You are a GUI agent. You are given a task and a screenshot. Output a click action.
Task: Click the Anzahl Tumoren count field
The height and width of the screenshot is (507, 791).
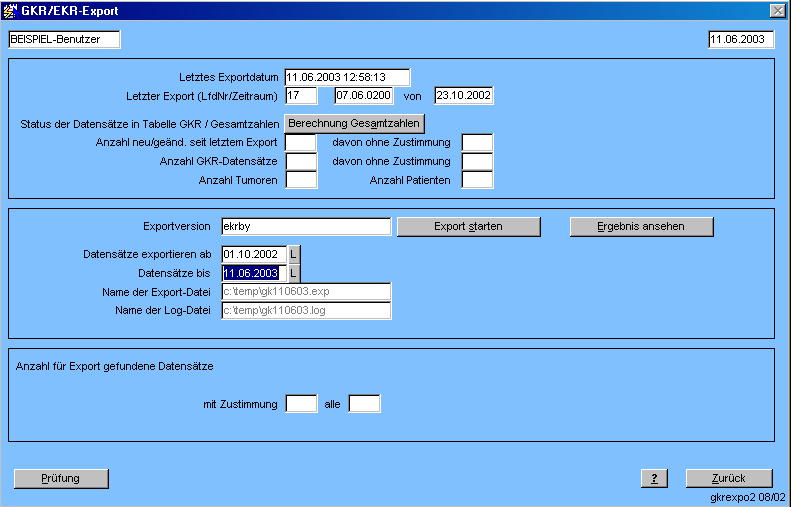(301, 180)
